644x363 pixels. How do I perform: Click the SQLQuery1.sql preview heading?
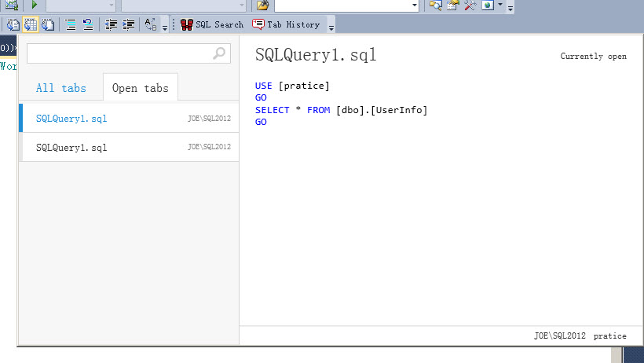(x=316, y=55)
